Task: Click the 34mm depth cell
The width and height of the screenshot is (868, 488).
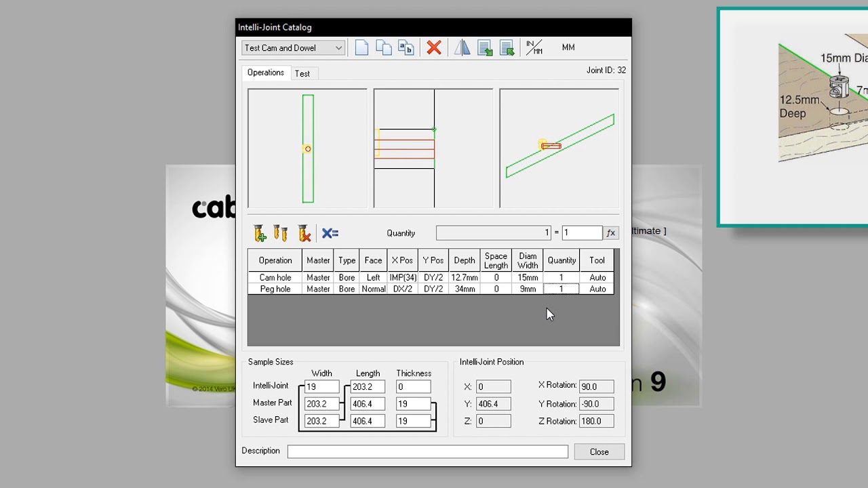Action: pos(465,289)
